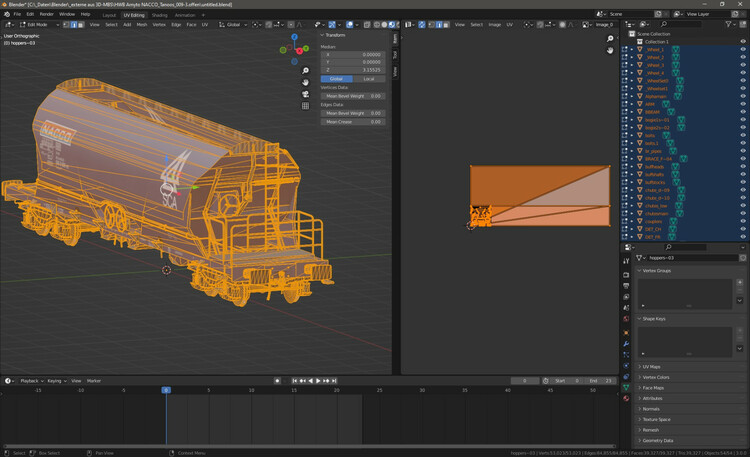Select face select mode in 3D viewport
The width and height of the screenshot is (750, 457).
(x=80, y=24)
